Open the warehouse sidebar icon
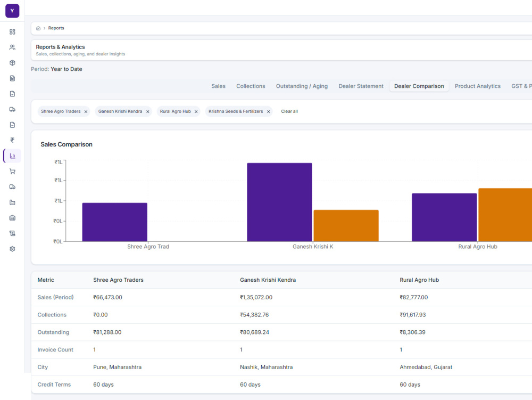This screenshot has width=532, height=400. [12, 218]
